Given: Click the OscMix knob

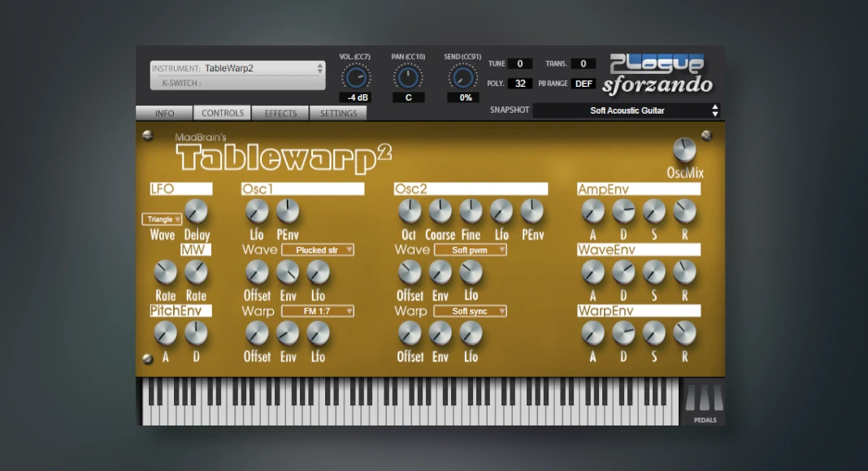Looking at the screenshot, I should [x=684, y=150].
